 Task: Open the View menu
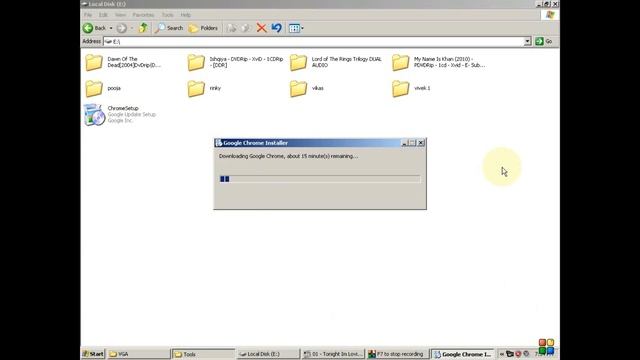120,15
